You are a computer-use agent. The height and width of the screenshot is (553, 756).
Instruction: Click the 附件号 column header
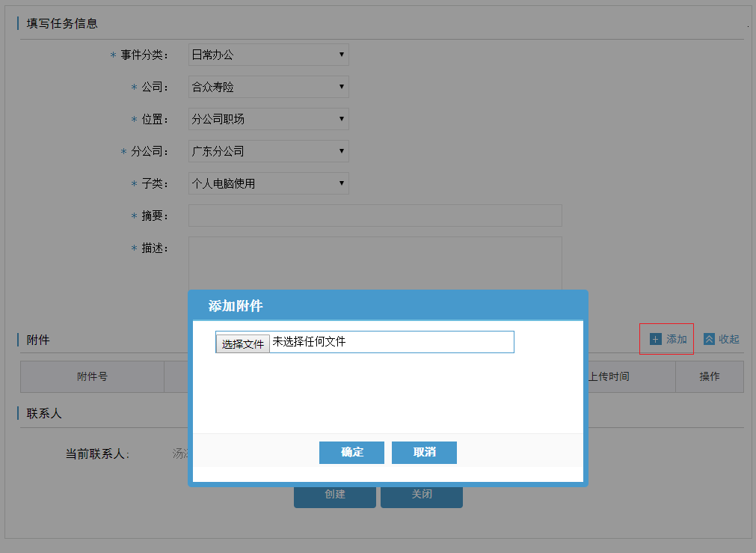[92, 376]
